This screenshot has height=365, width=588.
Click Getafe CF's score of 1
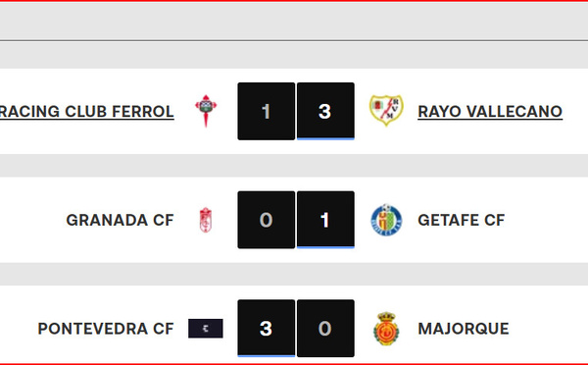(x=325, y=220)
